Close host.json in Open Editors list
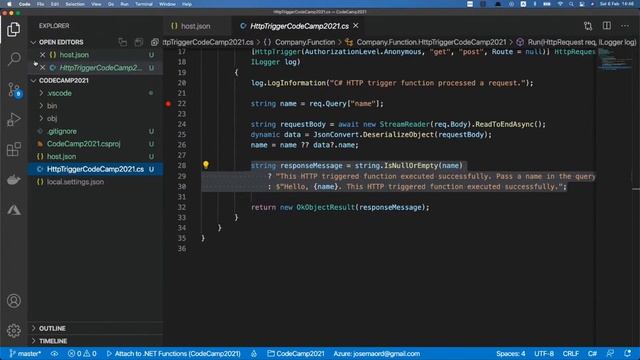This screenshot has height=360, width=640. (x=42, y=55)
